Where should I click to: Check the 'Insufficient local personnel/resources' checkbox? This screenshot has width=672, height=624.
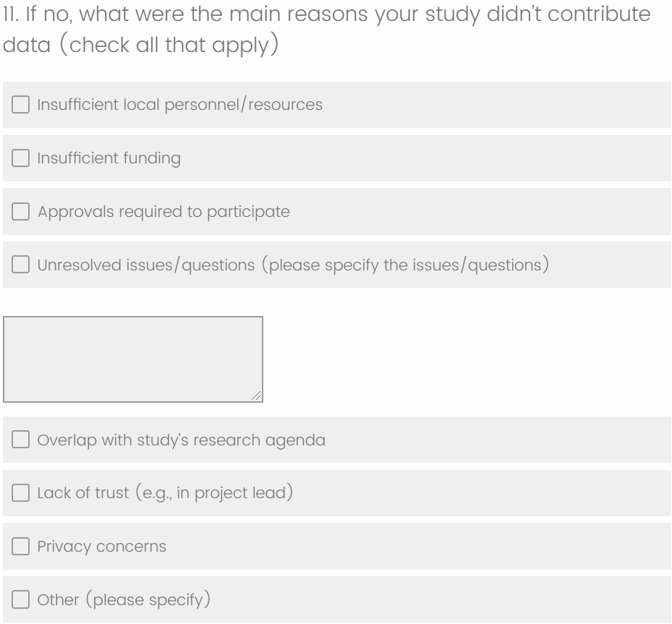[21, 105]
